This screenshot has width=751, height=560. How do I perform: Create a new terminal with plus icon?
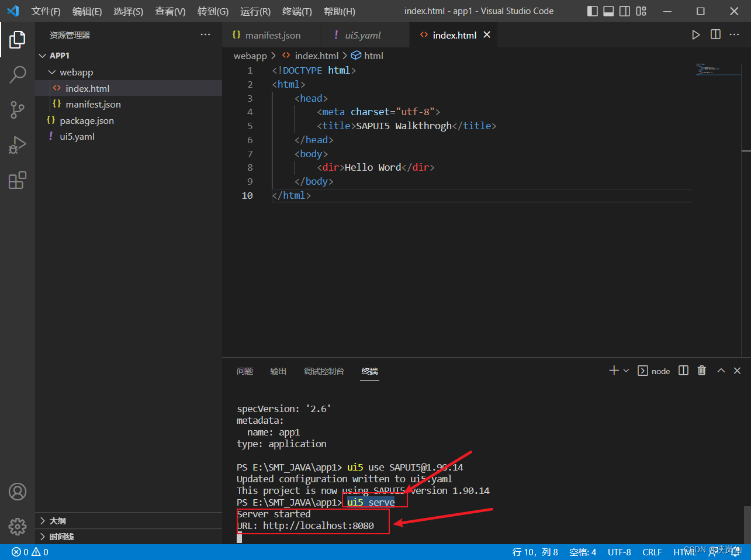pos(614,371)
